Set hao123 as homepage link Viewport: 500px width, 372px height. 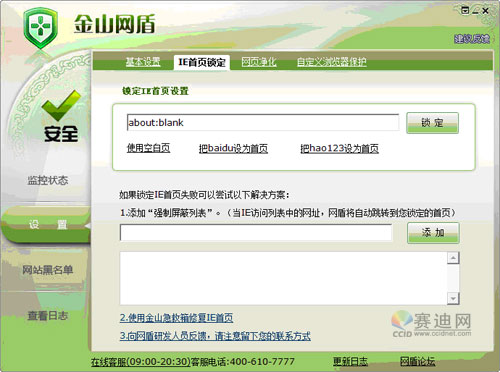click(x=339, y=148)
